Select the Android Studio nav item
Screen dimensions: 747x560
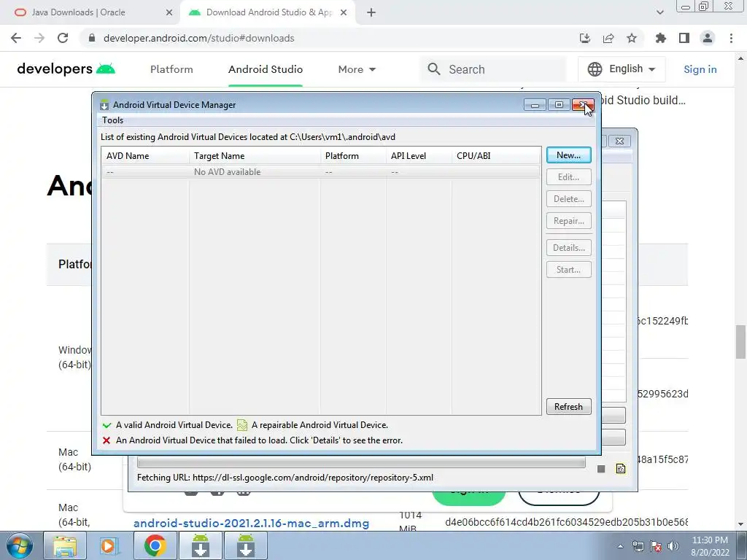pyautogui.click(x=266, y=69)
